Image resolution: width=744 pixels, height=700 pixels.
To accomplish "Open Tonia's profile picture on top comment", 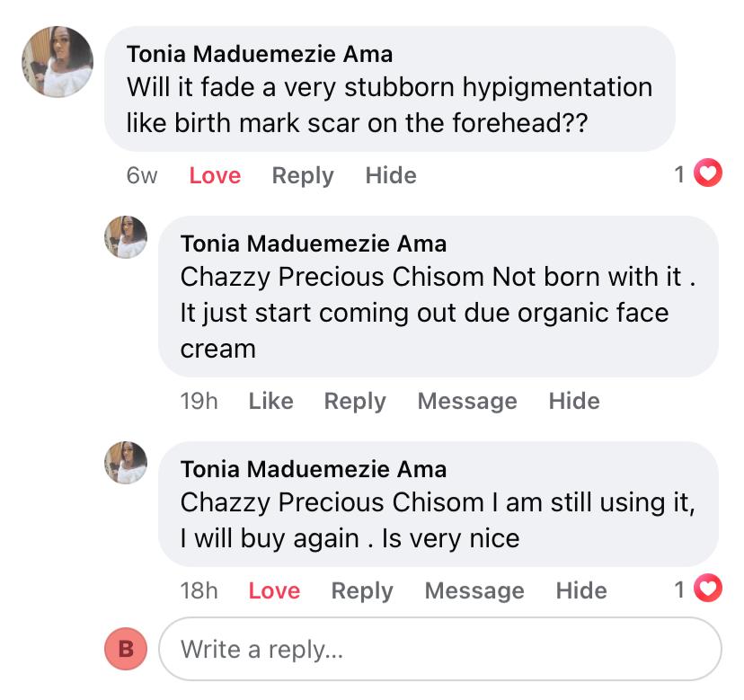I will point(58,61).
